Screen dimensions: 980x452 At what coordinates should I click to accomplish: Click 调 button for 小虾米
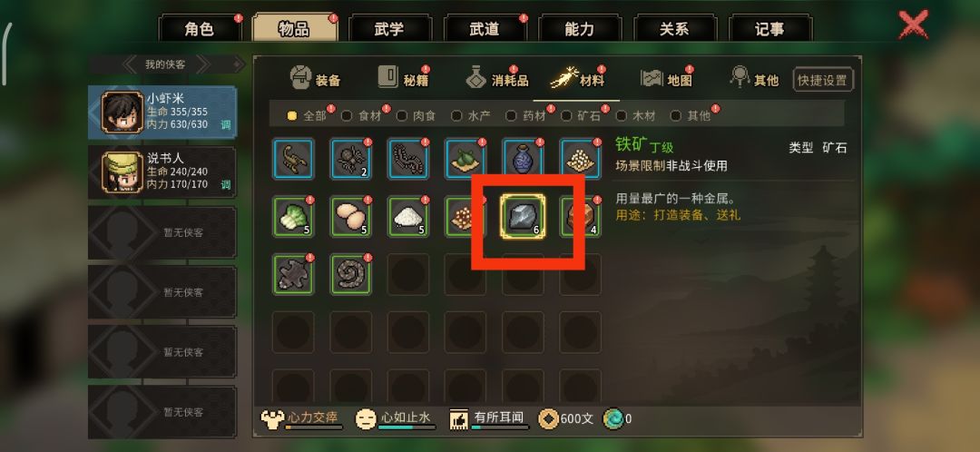coord(226,124)
